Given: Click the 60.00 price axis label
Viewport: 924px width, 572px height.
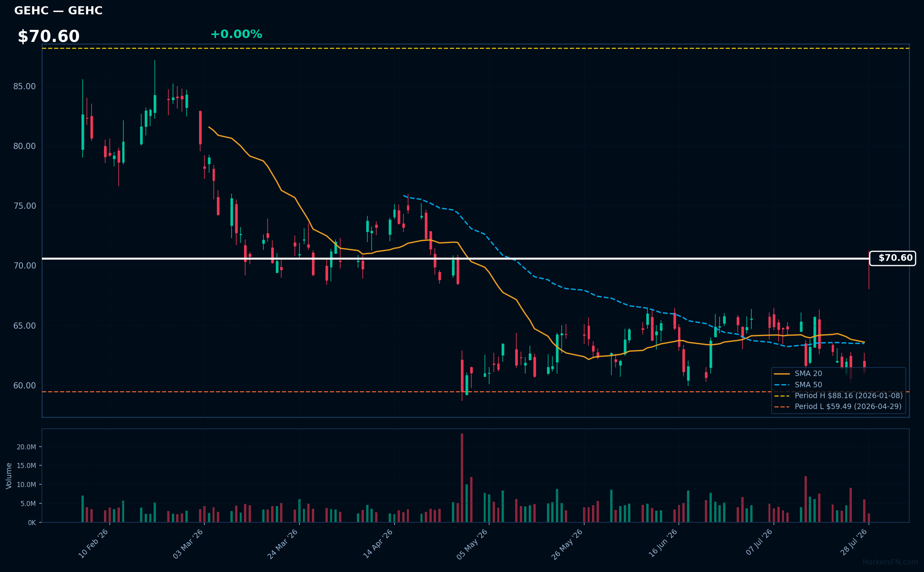Looking at the screenshot, I should pos(24,385).
